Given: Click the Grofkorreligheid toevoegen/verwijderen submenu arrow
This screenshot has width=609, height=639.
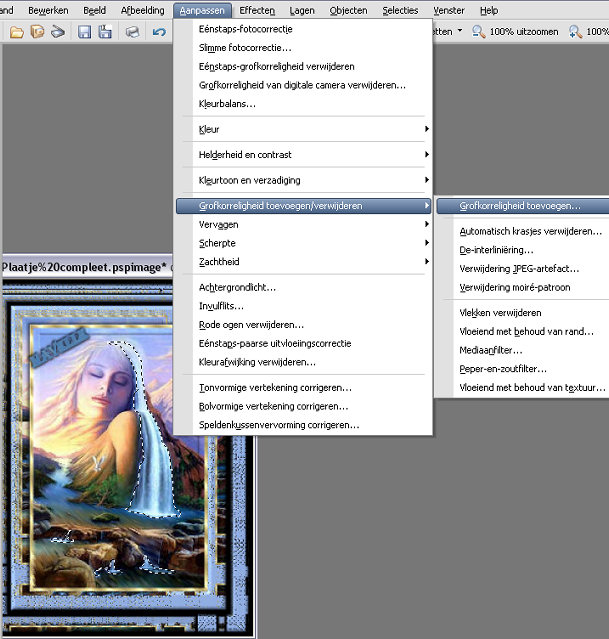Looking at the screenshot, I should 426,206.
